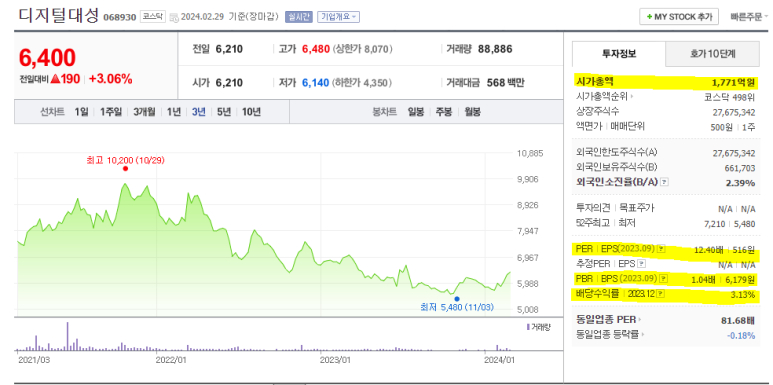Click the 시가총액순위 link
773x385 pixels.
coord(602,97)
